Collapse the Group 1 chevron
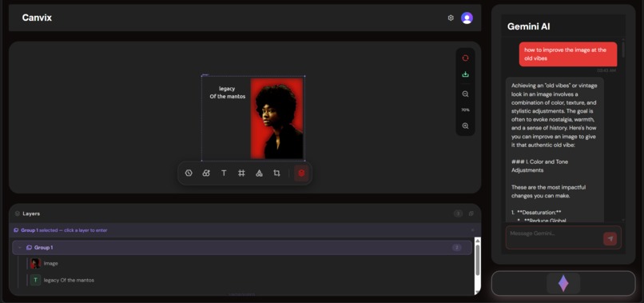Image resolution: width=644 pixels, height=303 pixels. [x=20, y=248]
